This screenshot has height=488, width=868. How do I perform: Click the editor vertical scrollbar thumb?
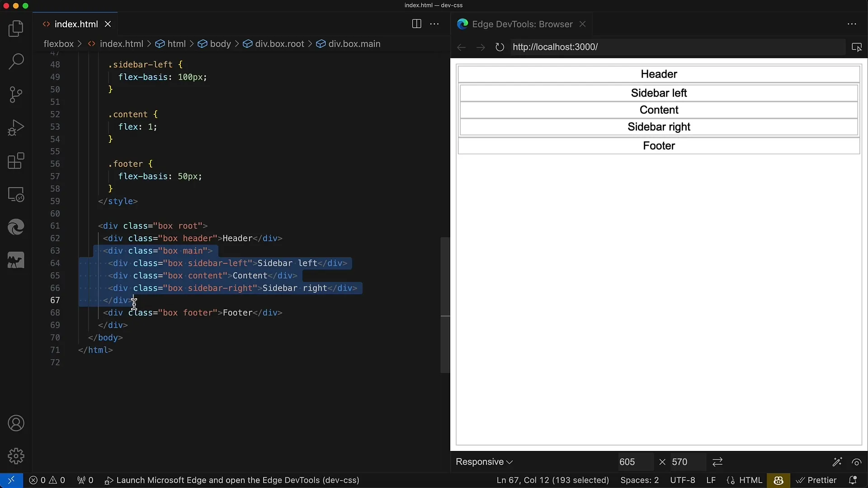pyautogui.click(x=445, y=305)
